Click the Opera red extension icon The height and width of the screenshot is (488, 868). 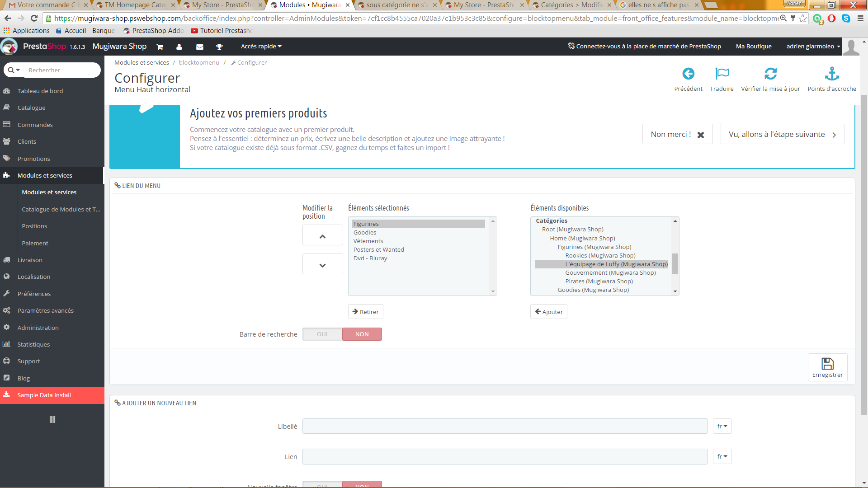pos(831,19)
